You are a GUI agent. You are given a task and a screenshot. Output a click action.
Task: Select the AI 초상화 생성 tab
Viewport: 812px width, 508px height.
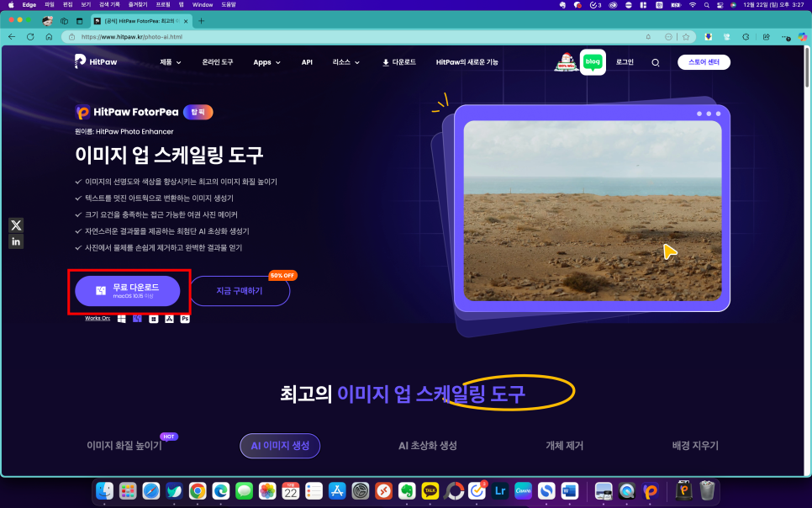click(x=428, y=446)
